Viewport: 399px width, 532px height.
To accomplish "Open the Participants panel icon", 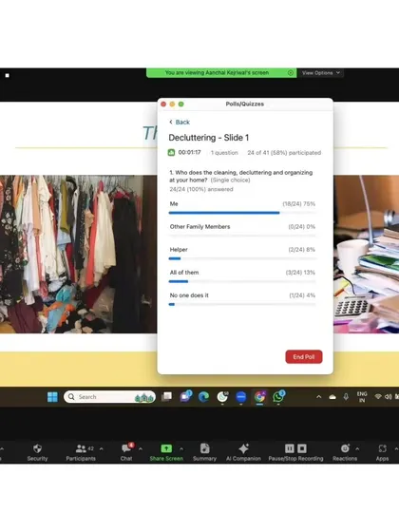I will pos(81,448).
